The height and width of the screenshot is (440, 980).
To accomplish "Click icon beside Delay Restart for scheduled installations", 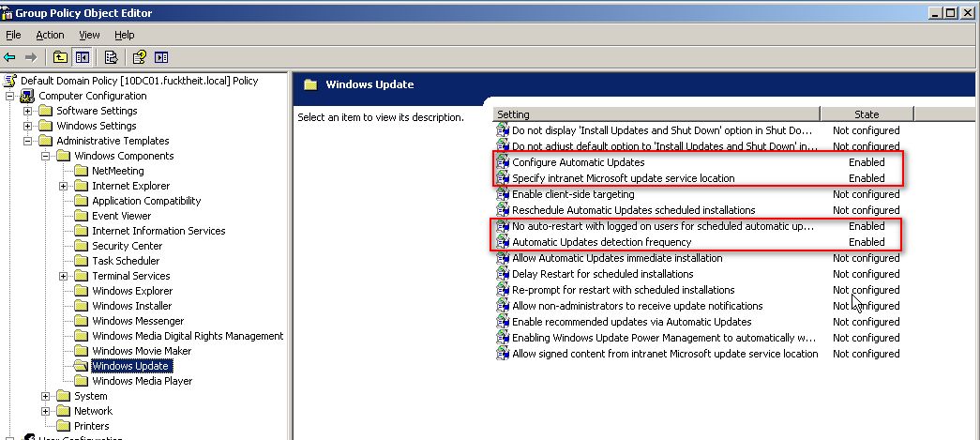I will point(503,274).
